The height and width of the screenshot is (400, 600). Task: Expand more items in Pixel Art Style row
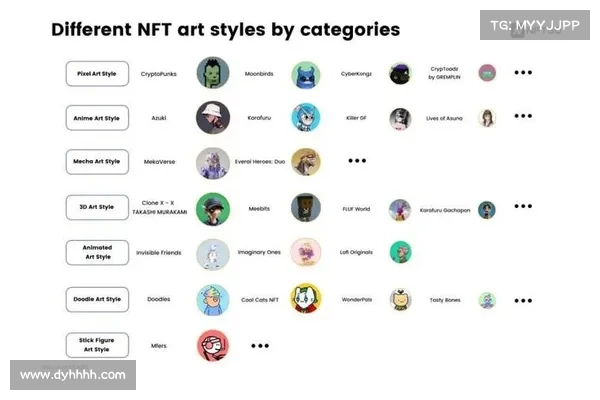coord(523,73)
